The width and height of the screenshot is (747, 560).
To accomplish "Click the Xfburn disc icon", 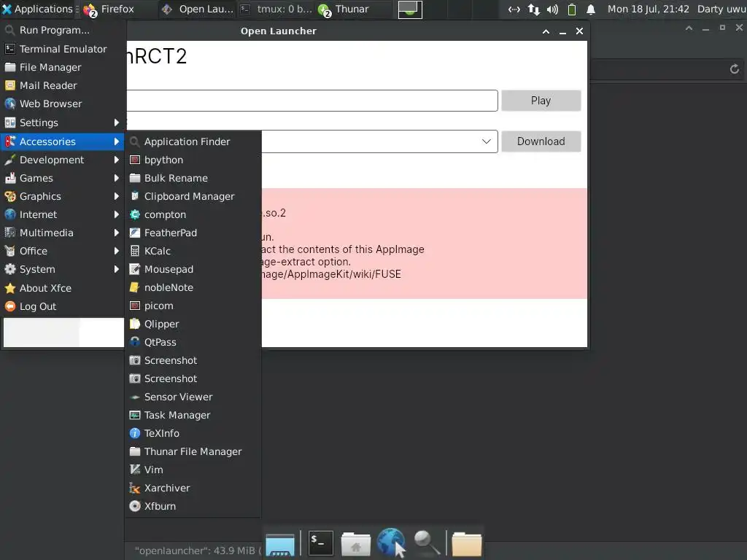I will [135, 506].
